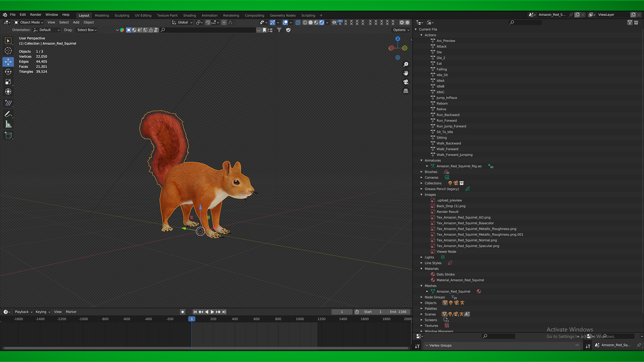Screen dimensions: 644x362
Task: Collapse the Images tree section
Action: coord(422,195)
